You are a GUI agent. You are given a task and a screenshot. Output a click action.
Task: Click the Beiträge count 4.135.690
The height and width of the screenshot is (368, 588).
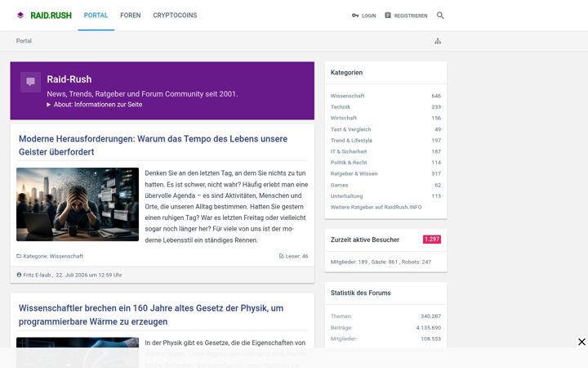pos(428,327)
